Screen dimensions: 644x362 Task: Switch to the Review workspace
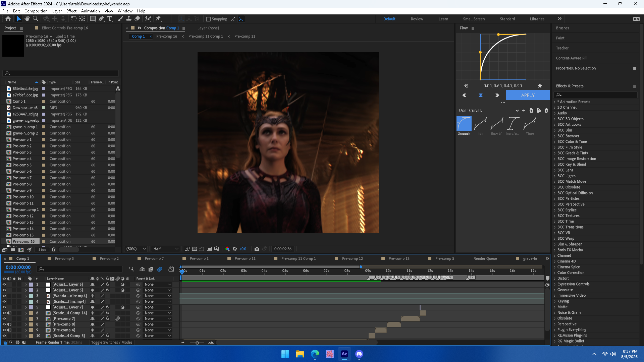click(417, 19)
